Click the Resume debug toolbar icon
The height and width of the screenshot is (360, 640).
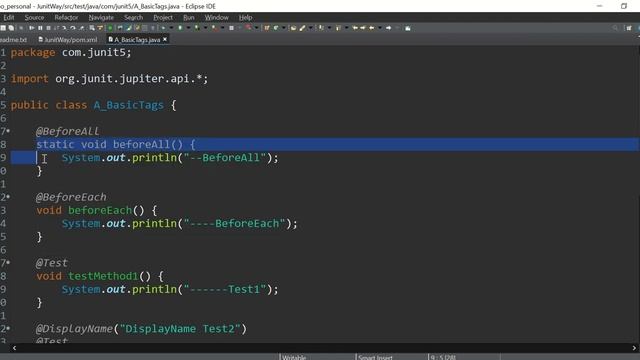(32, 28)
